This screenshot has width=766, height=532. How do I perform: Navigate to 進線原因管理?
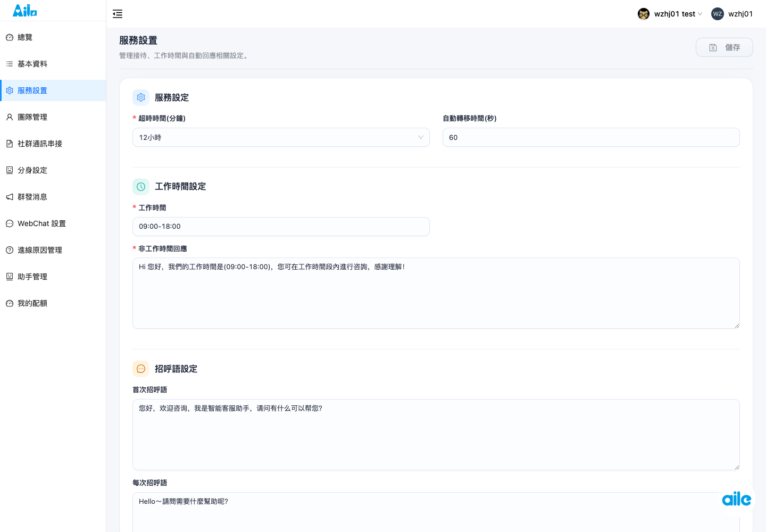point(53,250)
